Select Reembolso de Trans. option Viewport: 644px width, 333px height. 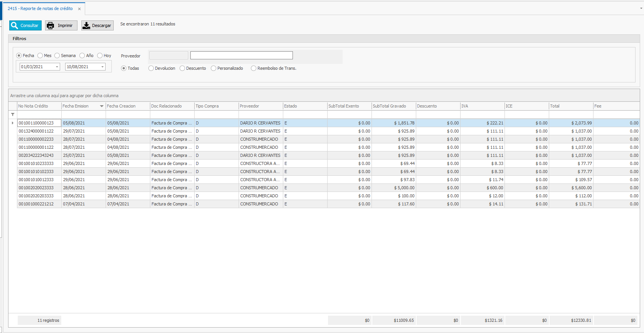(x=254, y=68)
